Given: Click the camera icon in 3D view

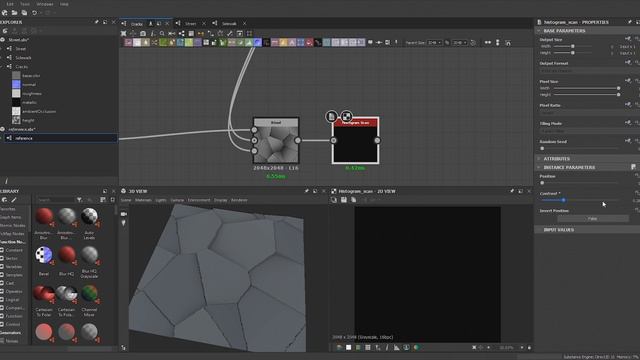Looking at the screenshot, I should coord(124,214).
